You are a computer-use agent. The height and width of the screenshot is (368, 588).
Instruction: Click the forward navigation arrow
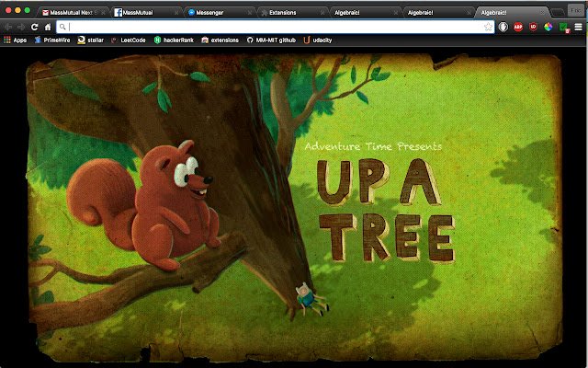[21, 27]
